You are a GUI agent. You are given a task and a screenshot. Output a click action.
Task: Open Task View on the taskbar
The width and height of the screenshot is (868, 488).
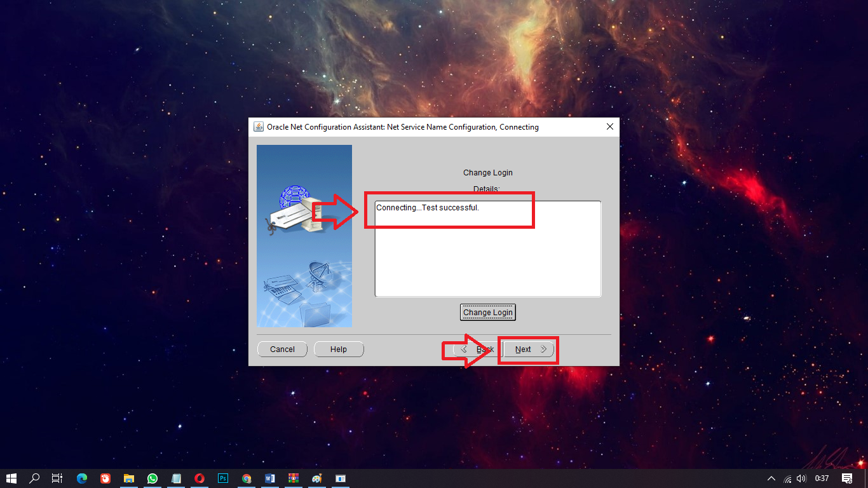[57, 478]
